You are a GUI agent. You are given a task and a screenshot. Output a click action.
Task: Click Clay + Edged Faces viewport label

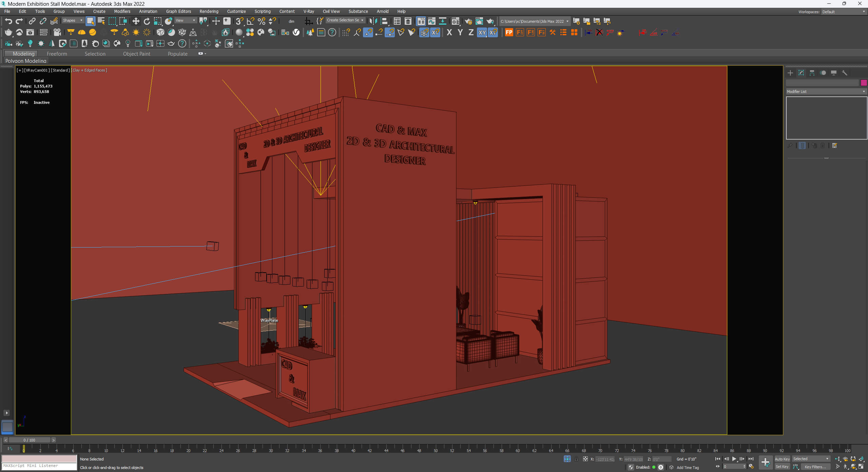(x=90, y=70)
